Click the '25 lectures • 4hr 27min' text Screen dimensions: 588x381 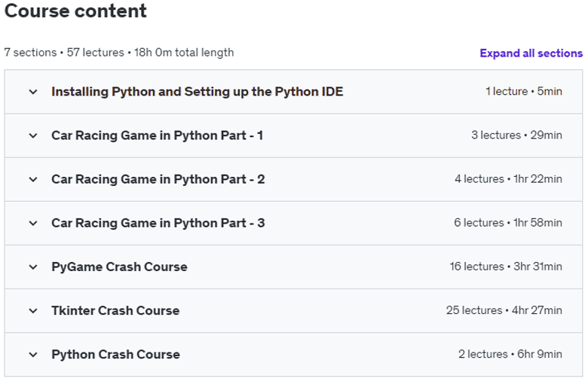[504, 310]
